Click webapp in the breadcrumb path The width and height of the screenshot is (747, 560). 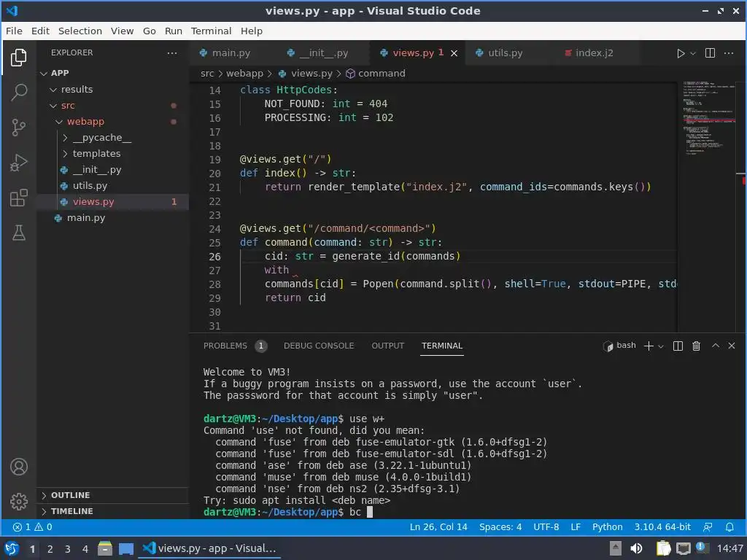pyautogui.click(x=244, y=74)
